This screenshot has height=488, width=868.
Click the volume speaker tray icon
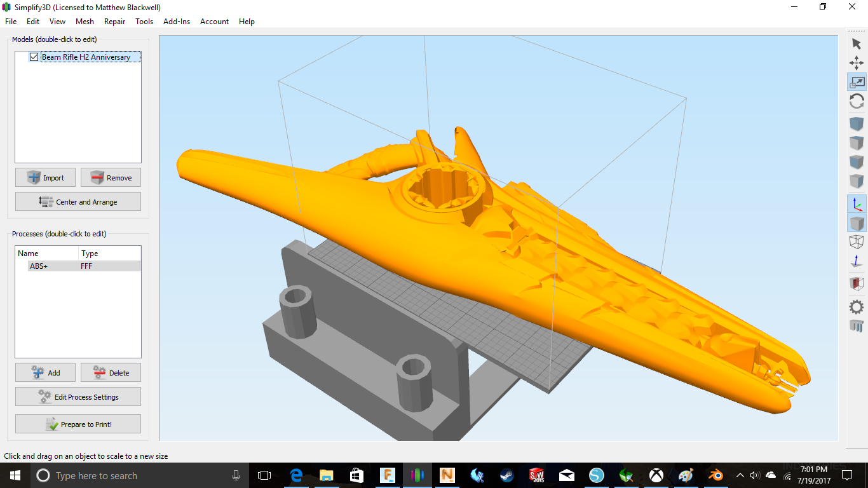[x=755, y=475]
